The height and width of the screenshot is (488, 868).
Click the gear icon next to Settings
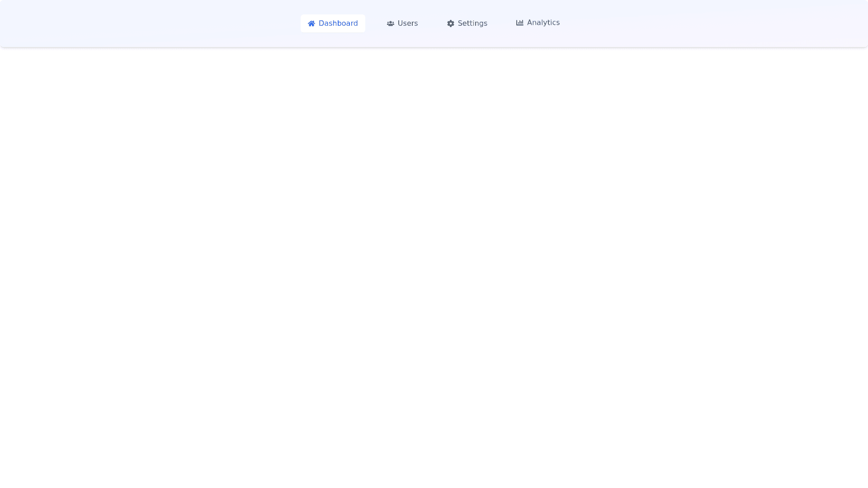tap(450, 23)
